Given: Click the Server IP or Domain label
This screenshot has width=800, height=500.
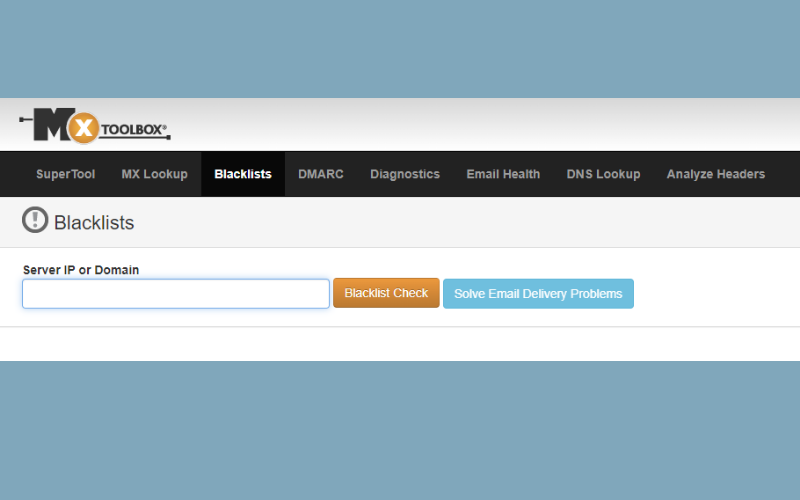Looking at the screenshot, I should pyautogui.click(x=81, y=270).
